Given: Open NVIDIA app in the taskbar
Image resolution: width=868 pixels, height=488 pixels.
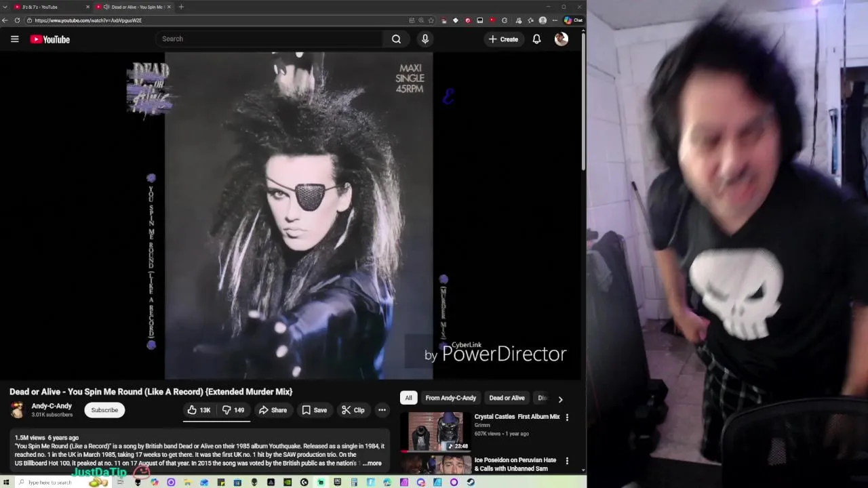Looking at the screenshot, I should click(x=288, y=483).
